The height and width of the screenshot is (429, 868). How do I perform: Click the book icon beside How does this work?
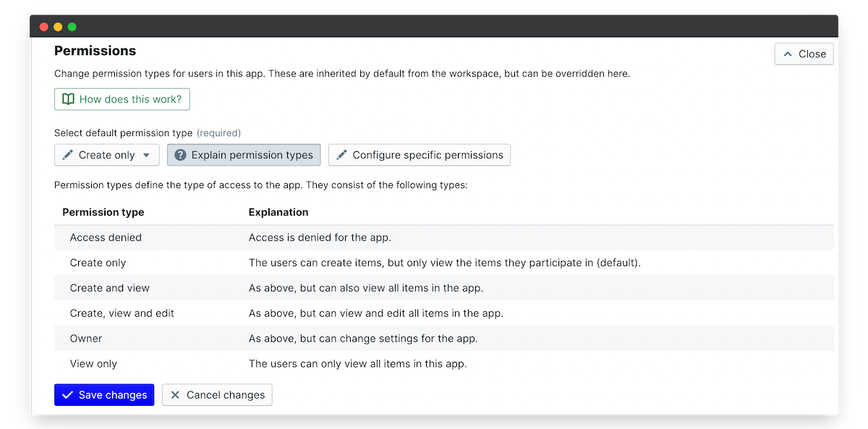pos(68,99)
